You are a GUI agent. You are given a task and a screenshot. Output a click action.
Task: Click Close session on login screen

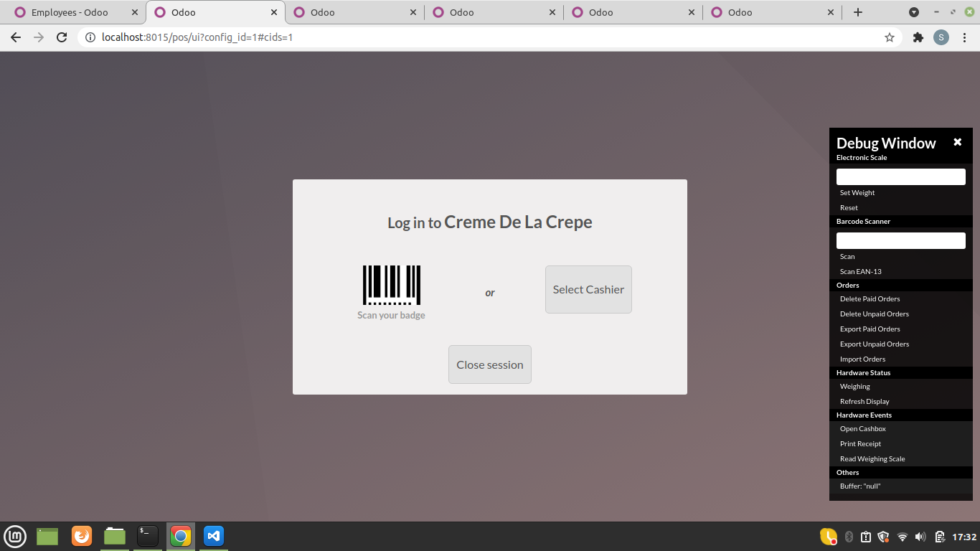tap(489, 364)
